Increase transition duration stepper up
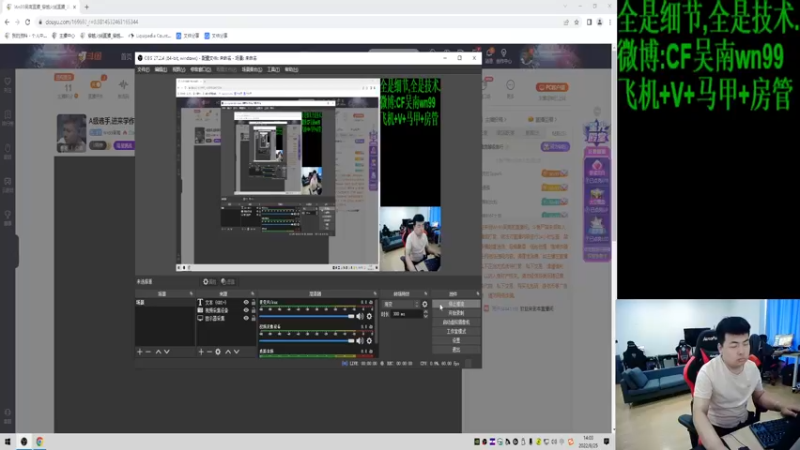This screenshot has width=800, height=450. (x=426, y=312)
